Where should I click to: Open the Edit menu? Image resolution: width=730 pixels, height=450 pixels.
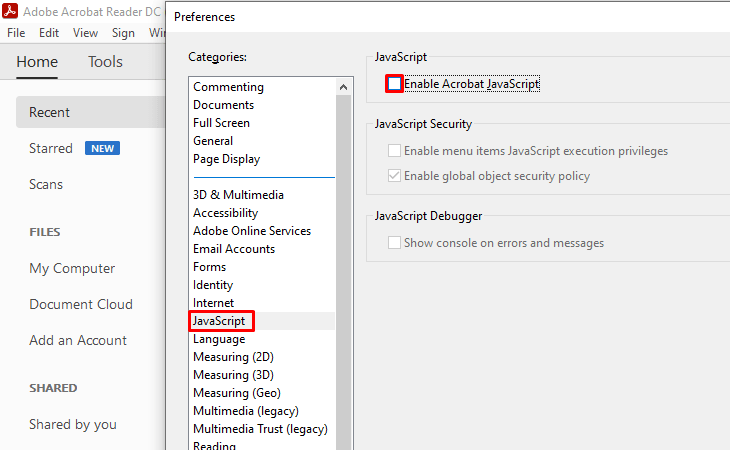[x=49, y=33]
